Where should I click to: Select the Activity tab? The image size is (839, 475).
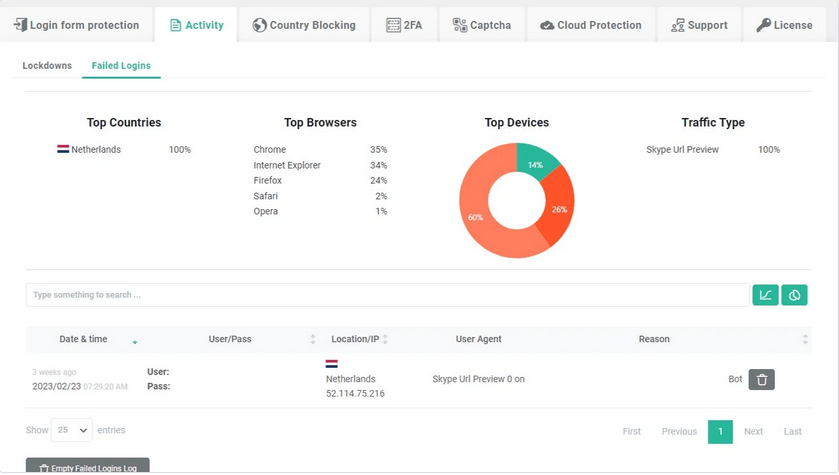coord(196,25)
